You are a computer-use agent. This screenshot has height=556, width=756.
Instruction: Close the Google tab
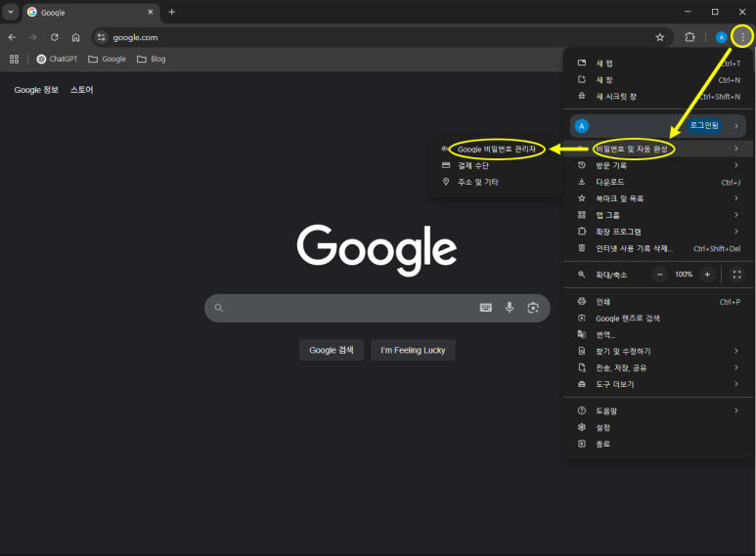pyautogui.click(x=151, y=12)
